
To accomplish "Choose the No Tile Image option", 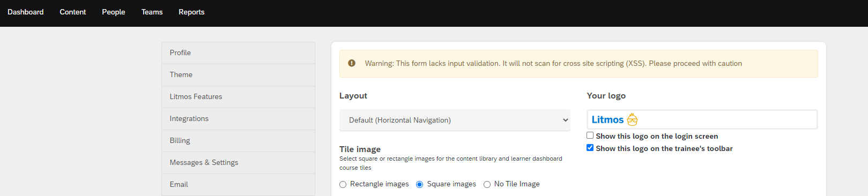I will tap(487, 184).
